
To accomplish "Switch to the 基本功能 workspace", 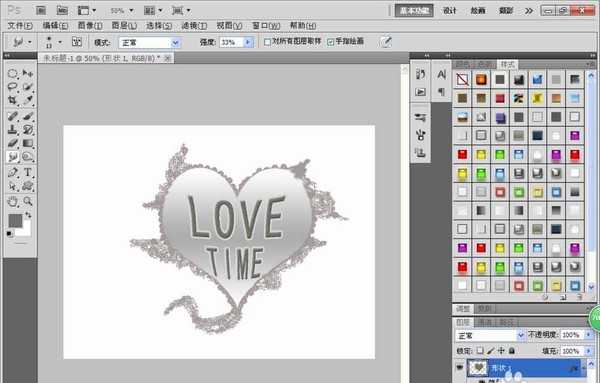I will tap(414, 11).
